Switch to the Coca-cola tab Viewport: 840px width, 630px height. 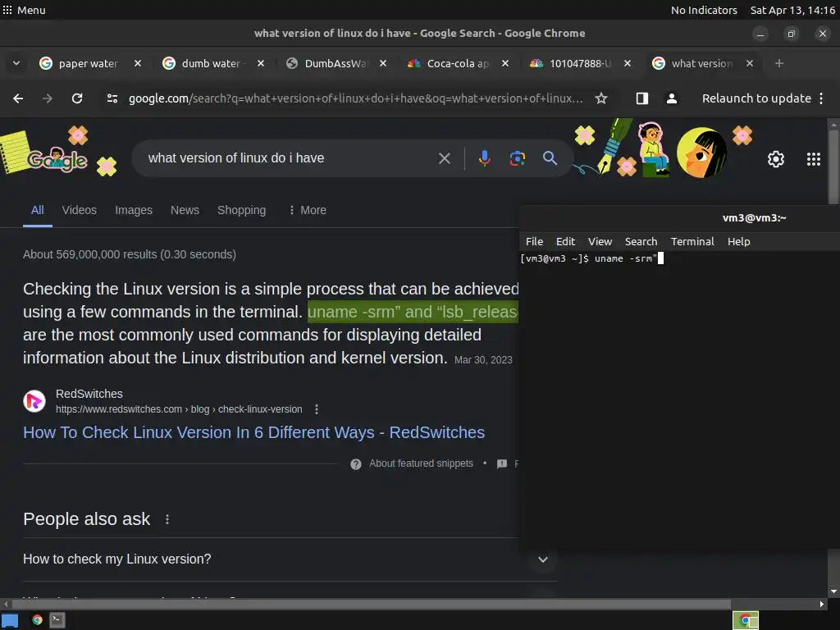(456, 63)
